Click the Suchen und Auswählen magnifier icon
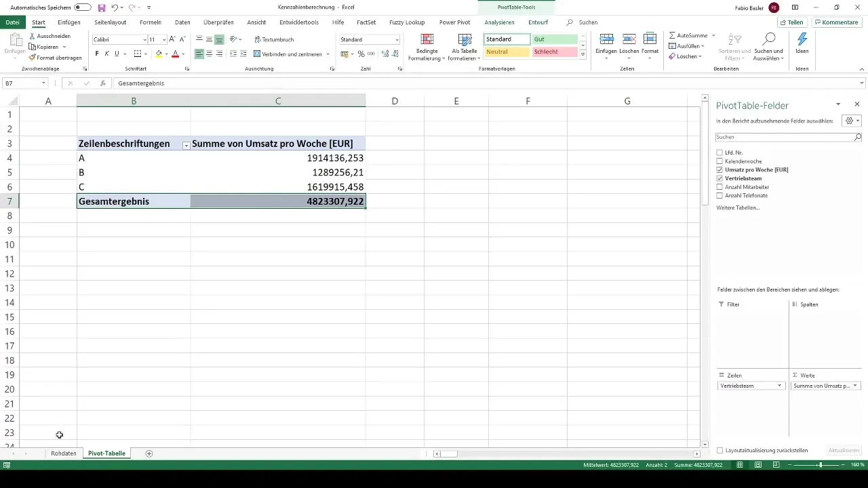 pos(768,39)
